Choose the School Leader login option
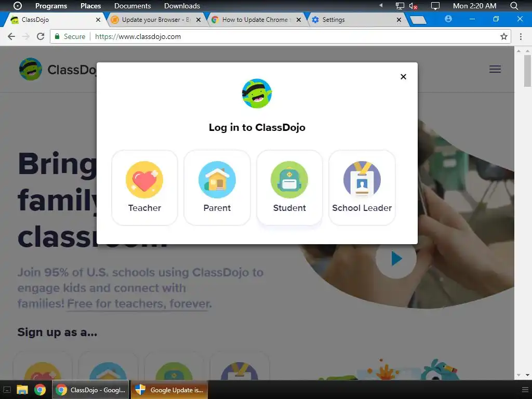532x399 pixels. (362, 188)
